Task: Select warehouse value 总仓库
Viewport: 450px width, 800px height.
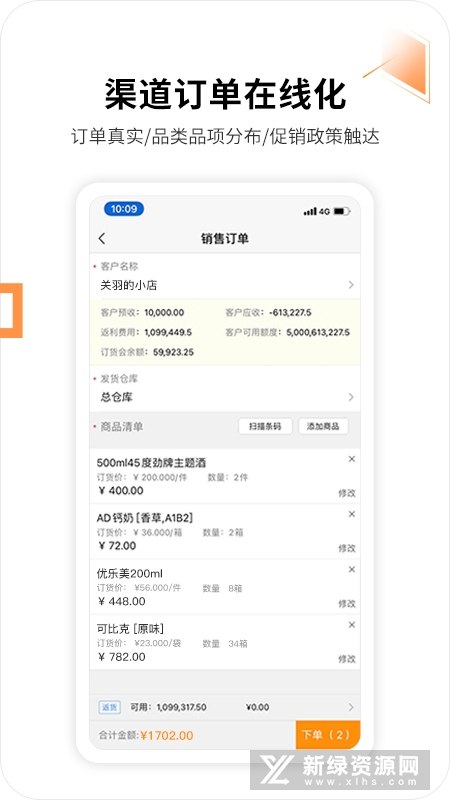Action: 117,397
